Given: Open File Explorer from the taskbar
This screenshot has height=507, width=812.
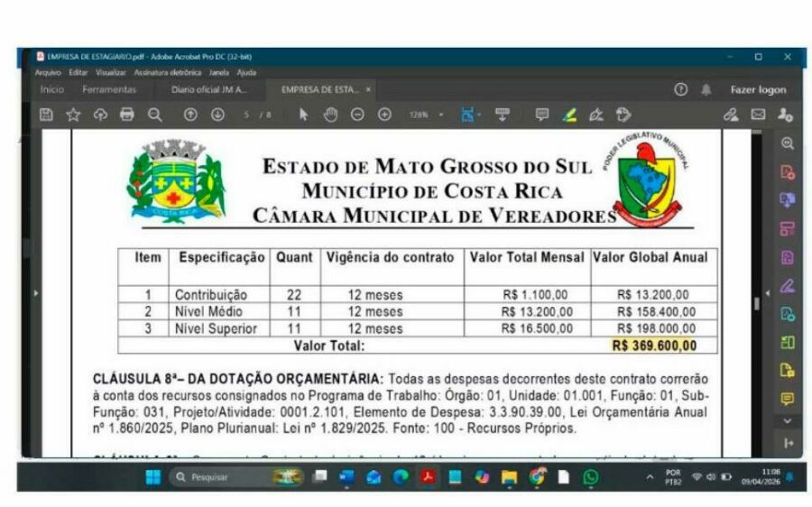Looking at the screenshot, I should coord(509,477).
